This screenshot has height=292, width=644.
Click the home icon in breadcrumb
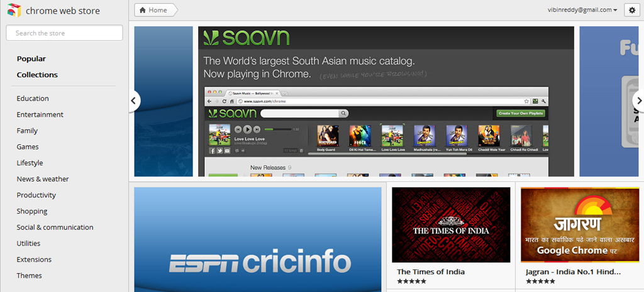[143, 10]
